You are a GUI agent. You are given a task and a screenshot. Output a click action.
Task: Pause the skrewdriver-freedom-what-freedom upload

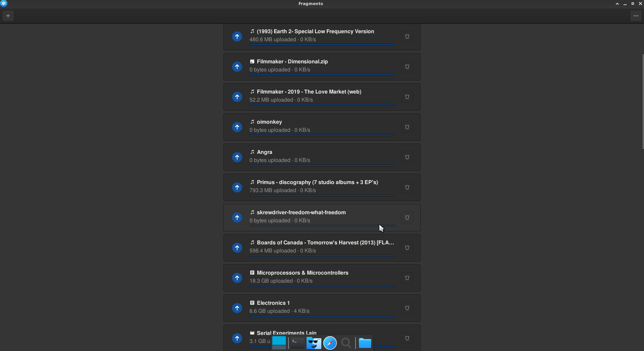pos(237,218)
